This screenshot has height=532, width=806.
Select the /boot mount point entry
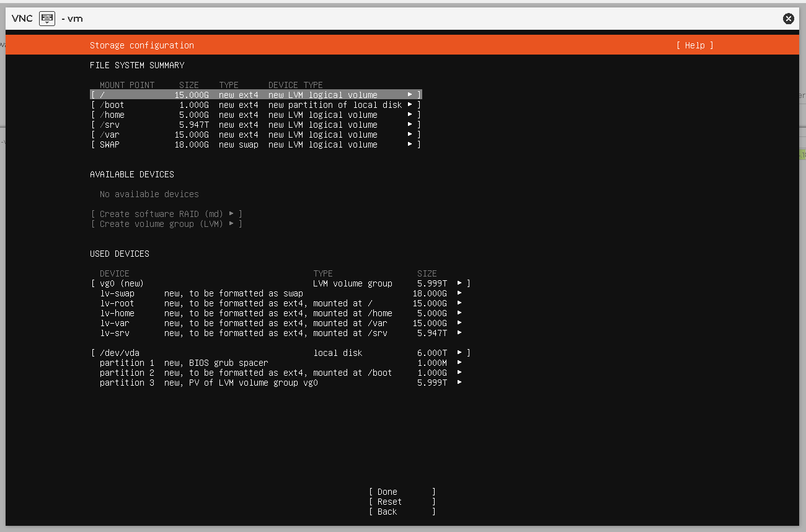coord(255,105)
